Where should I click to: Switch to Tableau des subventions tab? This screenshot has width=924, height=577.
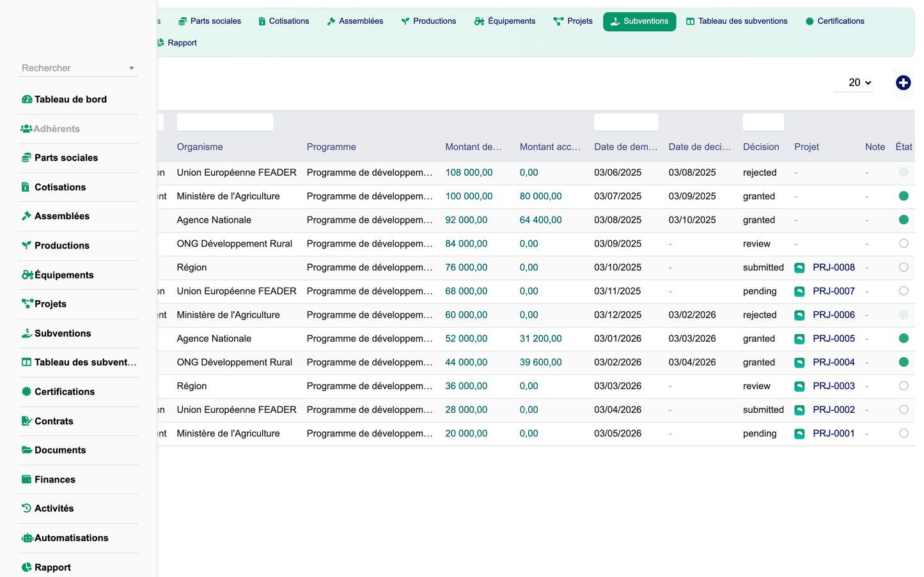pyautogui.click(x=737, y=21)
